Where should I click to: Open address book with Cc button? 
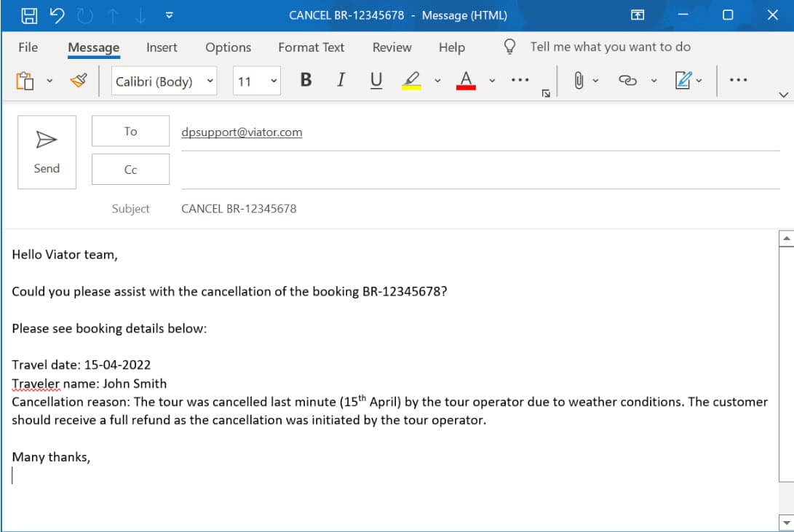[x=131, y=170]
